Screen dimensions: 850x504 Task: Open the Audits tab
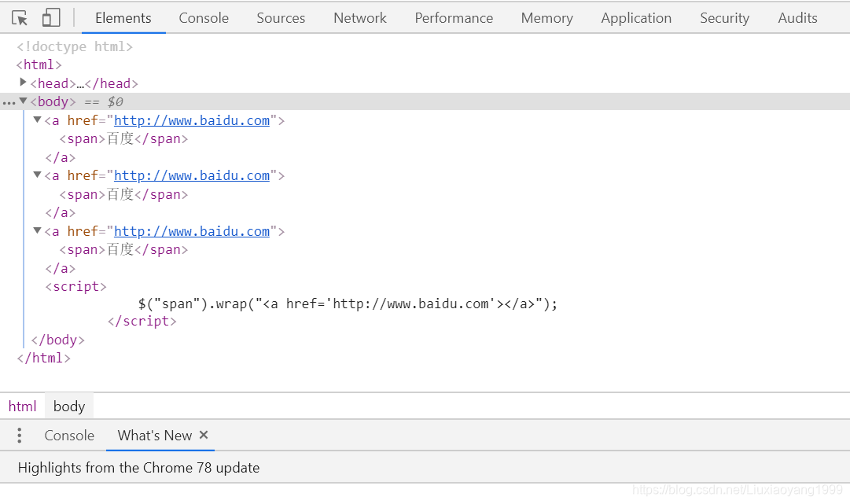797,18
